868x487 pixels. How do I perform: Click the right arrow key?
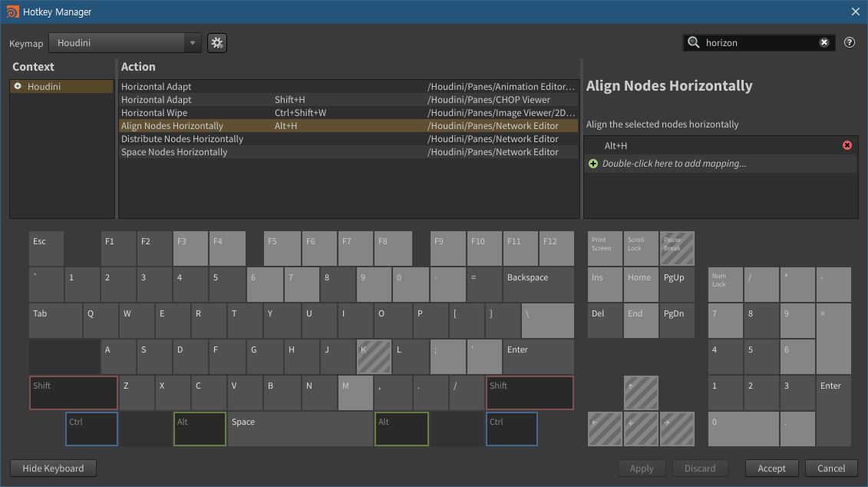pos(677,429)
